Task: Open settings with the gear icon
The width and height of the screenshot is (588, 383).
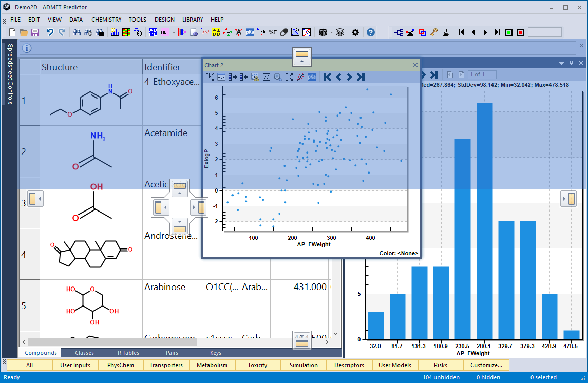Action: pyautogui.click(x=355, y=33)
